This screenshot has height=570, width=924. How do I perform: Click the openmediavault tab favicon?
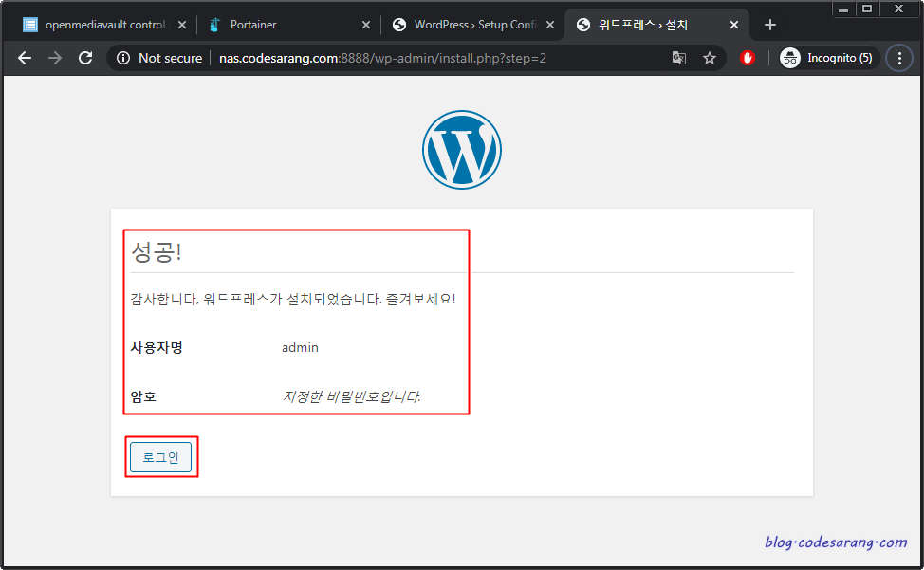pos(30,25)
